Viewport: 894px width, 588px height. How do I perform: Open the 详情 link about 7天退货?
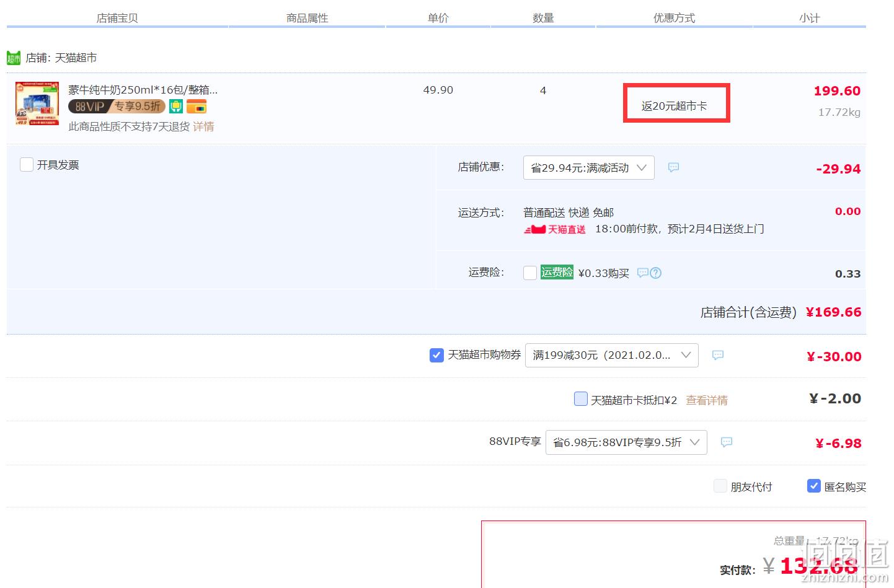coord(203,126)
